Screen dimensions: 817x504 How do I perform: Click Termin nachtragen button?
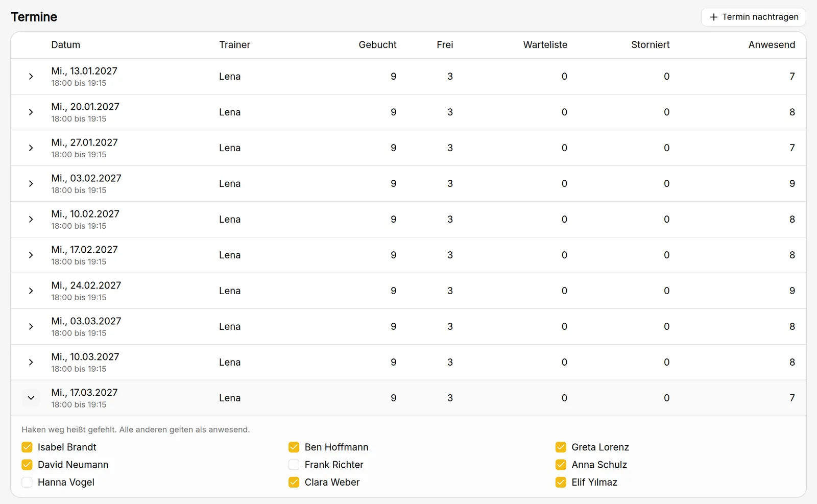(x=754, y=17)
